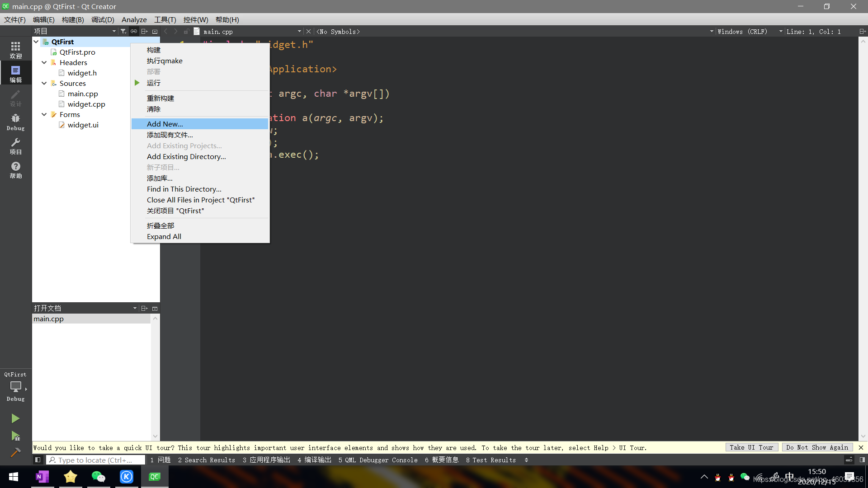Click Qt Creator taskbar icon
868x488 pixels.
(x=155, y=477)
